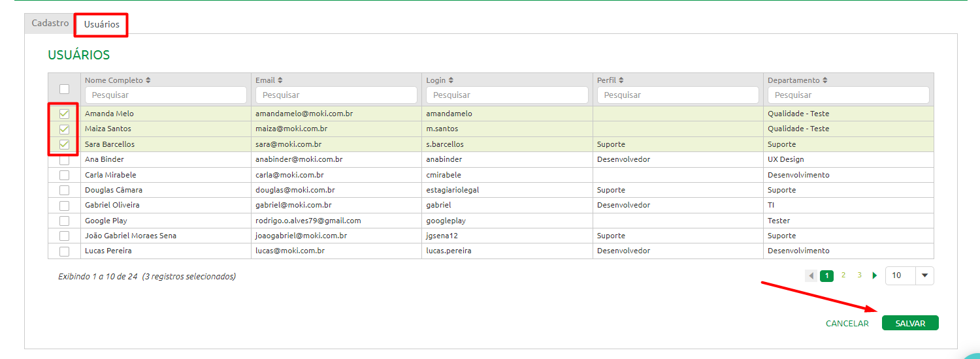This screenshot has width=980, height=359.
Task: Uncheck the Amanda Melo row checkbox
Action: click(x=64, y=114)
